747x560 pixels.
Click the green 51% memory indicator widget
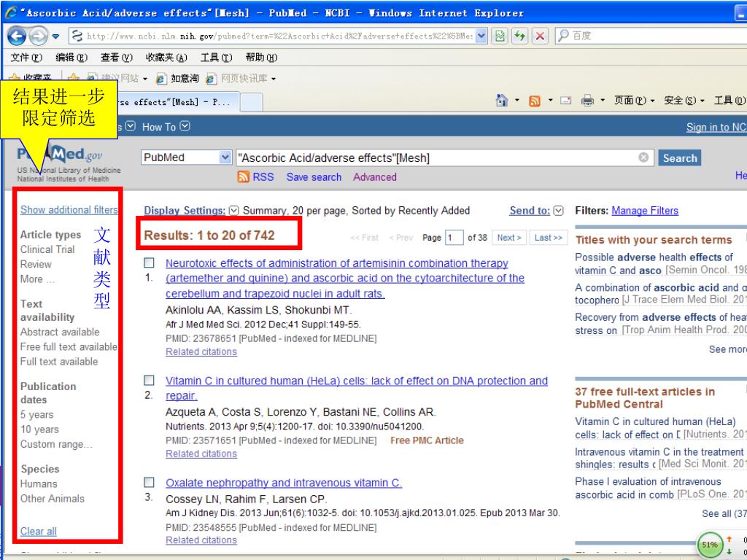[x=709, y=545]
